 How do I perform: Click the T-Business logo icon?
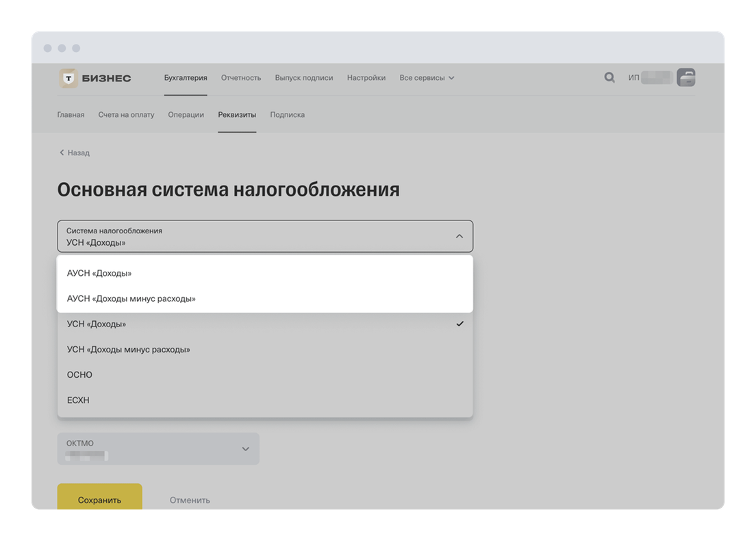coord(68,78)
